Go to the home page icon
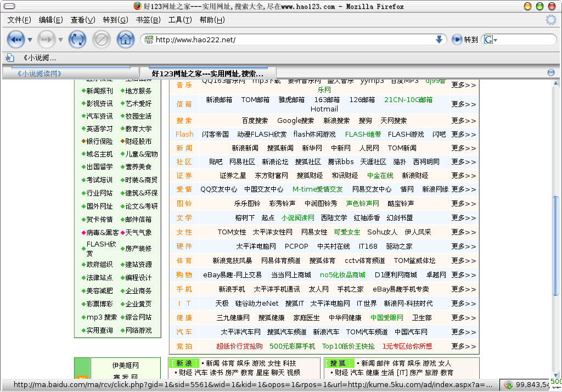This screenshot has height=392, width=562. click(126, 40)
